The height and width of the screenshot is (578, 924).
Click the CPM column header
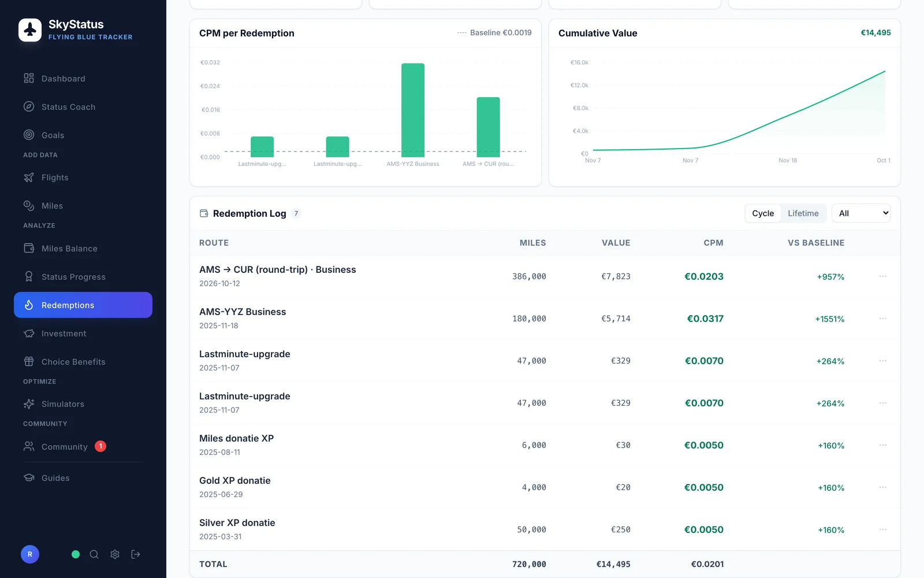(x=713, y=243)
